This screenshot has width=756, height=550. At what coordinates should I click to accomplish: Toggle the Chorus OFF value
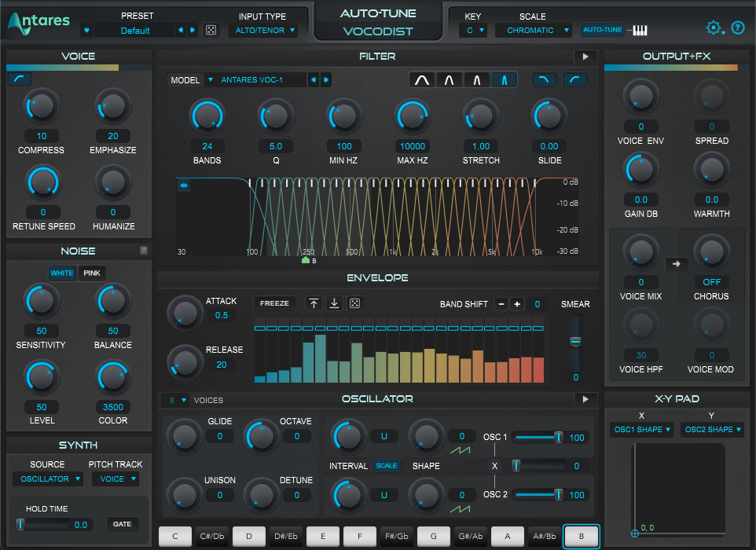(x=712, y=282)
